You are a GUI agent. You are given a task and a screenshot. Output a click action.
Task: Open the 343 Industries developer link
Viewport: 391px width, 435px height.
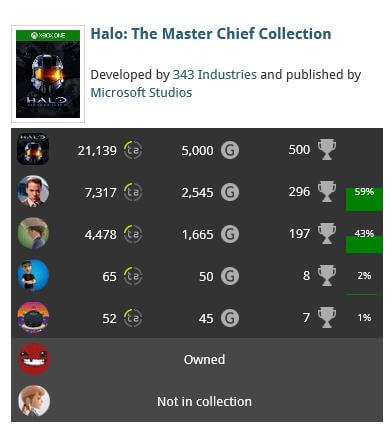click(x=215, y=74)
